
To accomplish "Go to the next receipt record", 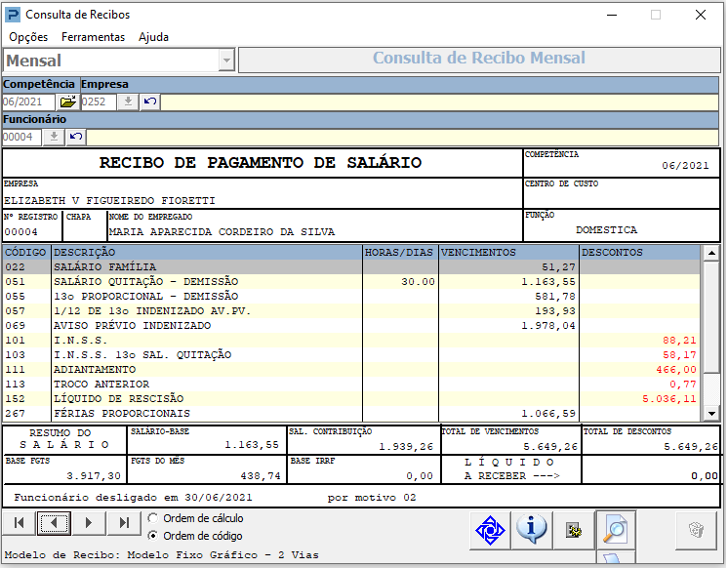I will [x=89, y=523].
